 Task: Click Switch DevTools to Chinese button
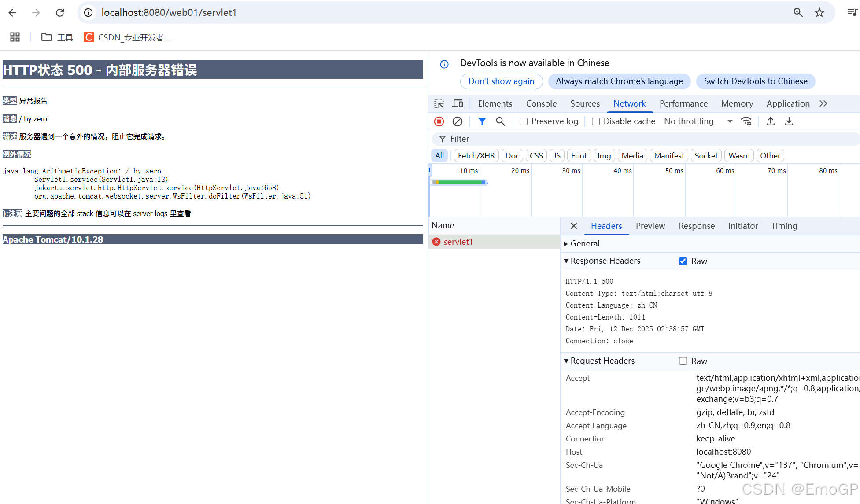756,81
